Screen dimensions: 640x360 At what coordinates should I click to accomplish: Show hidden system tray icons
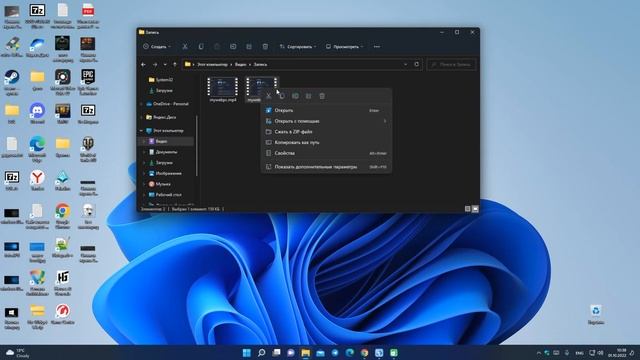538,353
